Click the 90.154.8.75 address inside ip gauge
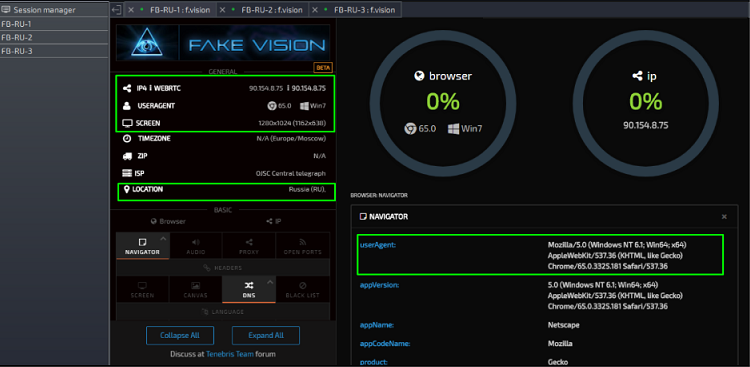Image resolution: width=750 pixels, height=367 pixels. coord(645,126)
